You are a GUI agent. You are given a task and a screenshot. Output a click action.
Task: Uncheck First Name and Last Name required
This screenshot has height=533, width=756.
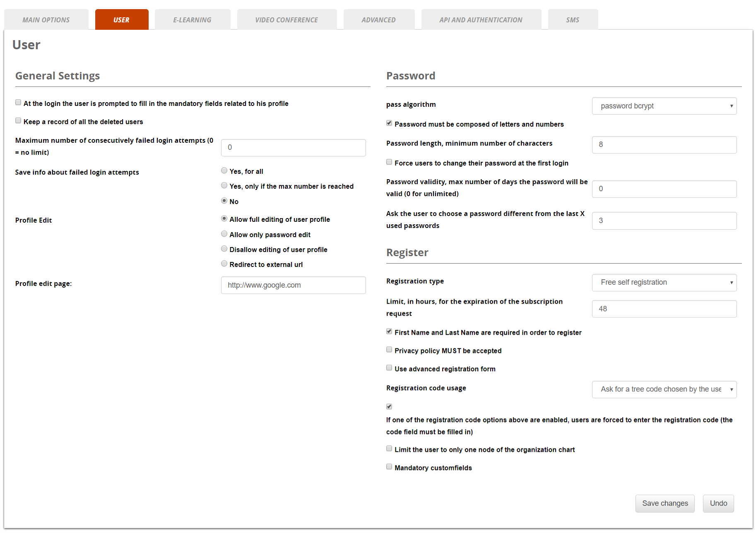389,331
